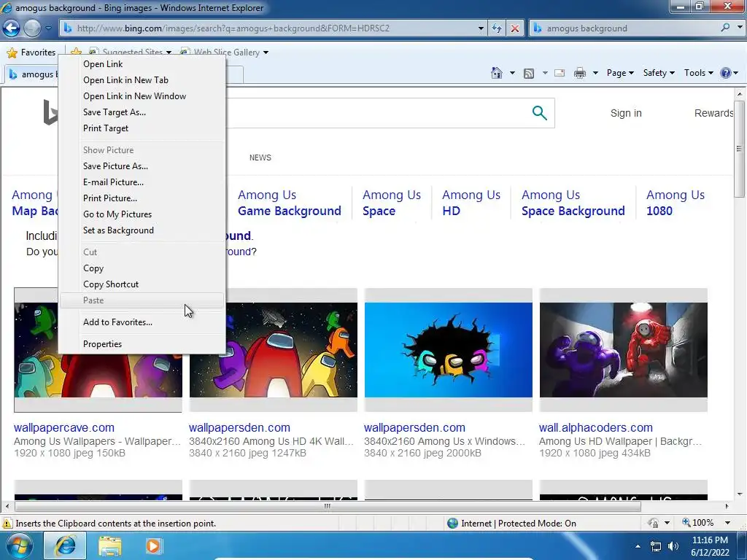
Task: Click the Back navigation arrow button
Action: pos(11,28)
